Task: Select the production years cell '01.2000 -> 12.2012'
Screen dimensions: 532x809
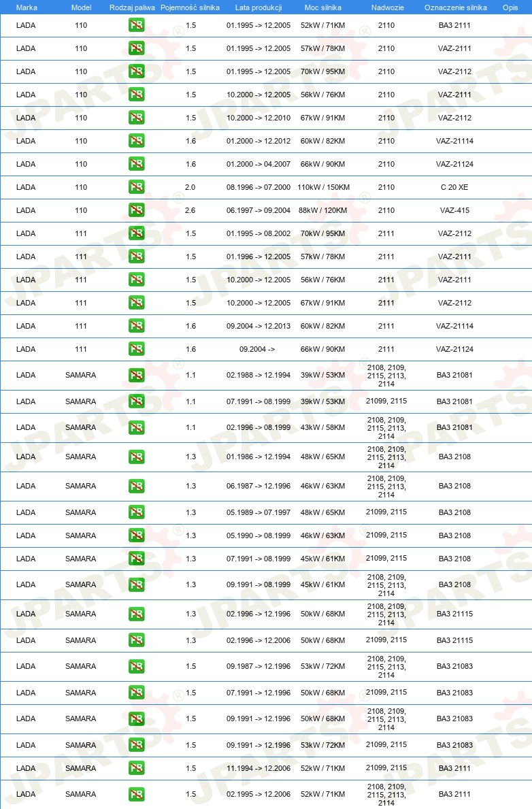Action: 259,141
